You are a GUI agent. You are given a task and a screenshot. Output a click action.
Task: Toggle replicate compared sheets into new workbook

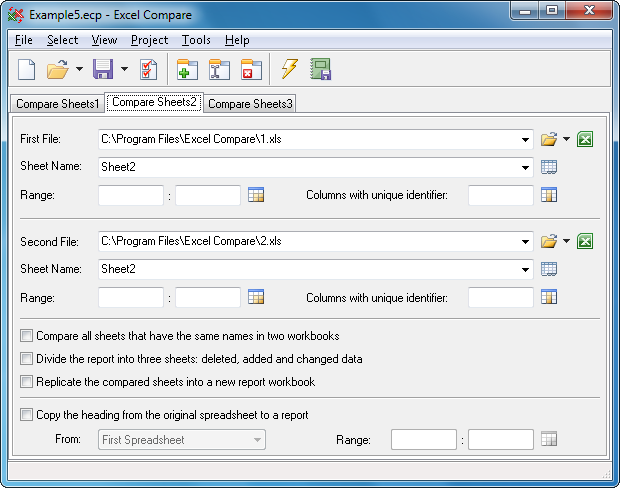[27, 381]
